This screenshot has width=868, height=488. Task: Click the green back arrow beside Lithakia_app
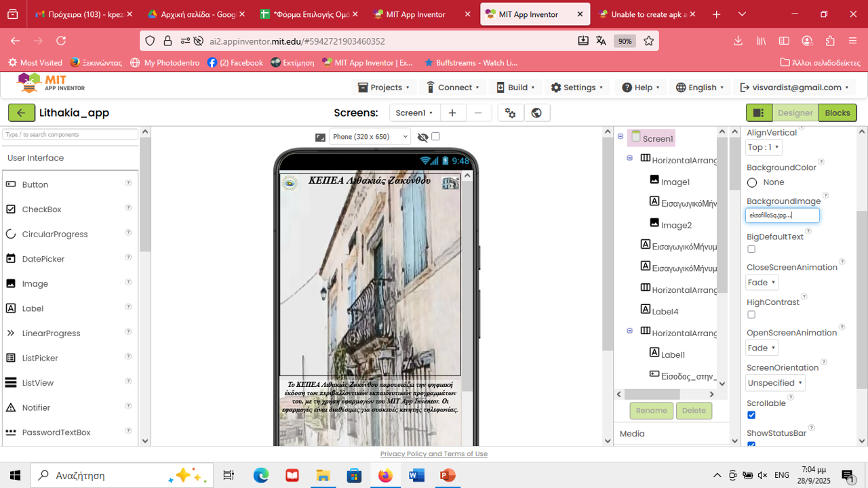point(22,113)
